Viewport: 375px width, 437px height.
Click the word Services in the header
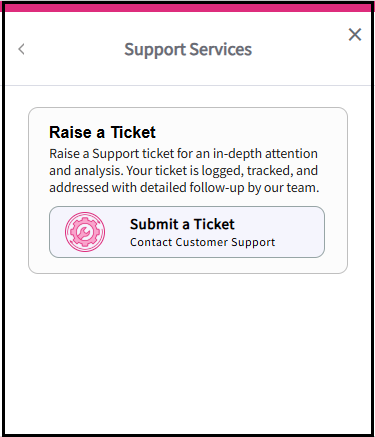tap(221, 49)
